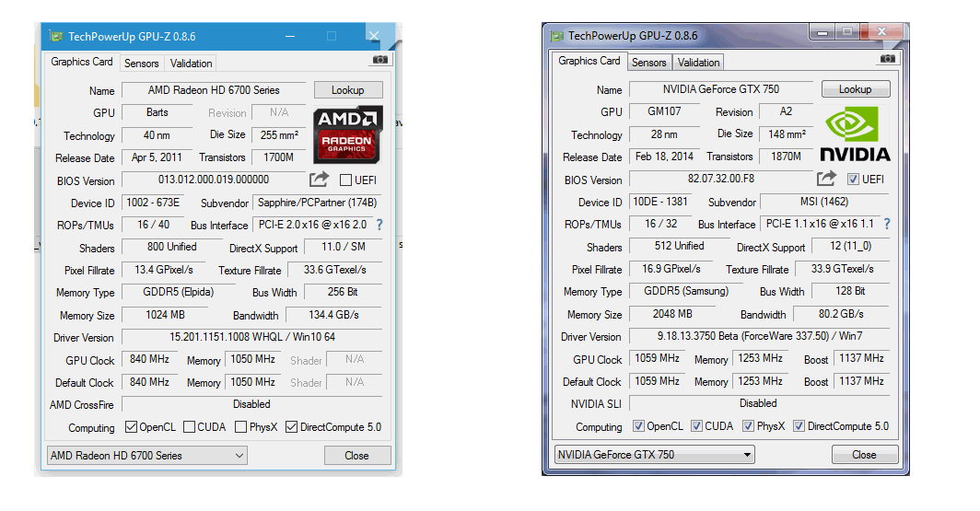Toggle CUDA checkbox in AMD window
The width and height of the screenshot is (980, 511).
coord(190,426)
